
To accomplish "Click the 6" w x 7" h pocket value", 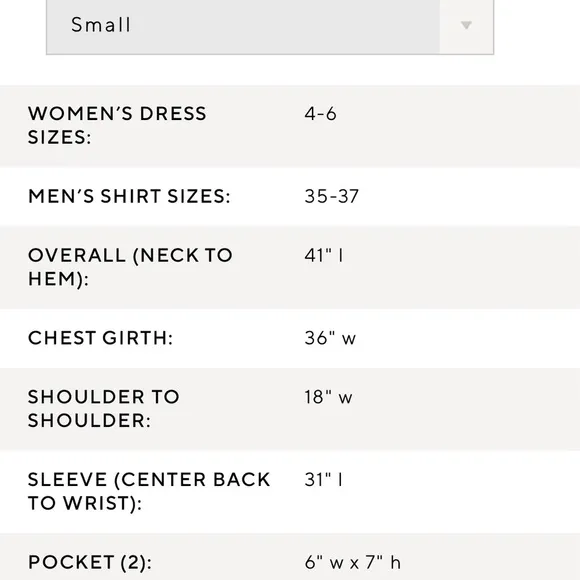I will pos(353,562).
